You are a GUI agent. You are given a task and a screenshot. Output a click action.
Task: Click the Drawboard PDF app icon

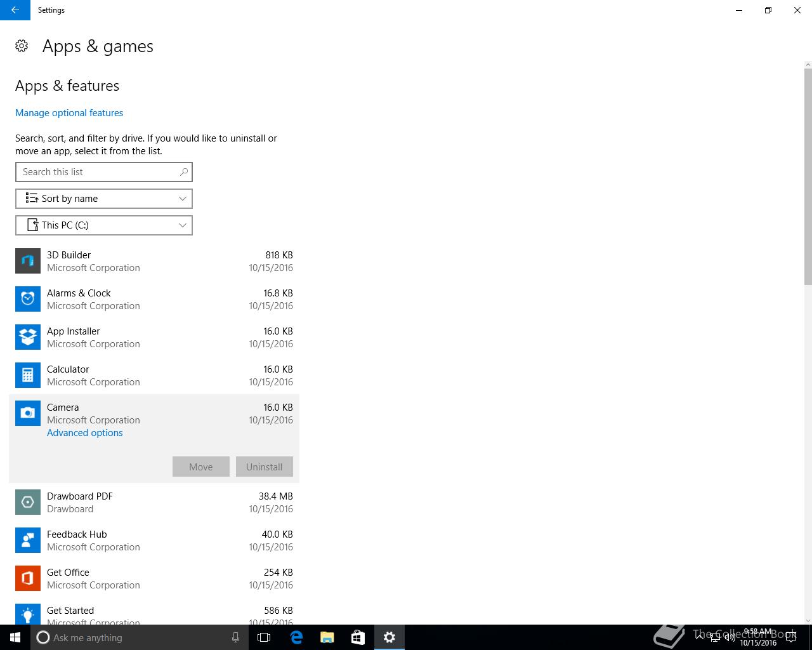(x=28, y=502)
